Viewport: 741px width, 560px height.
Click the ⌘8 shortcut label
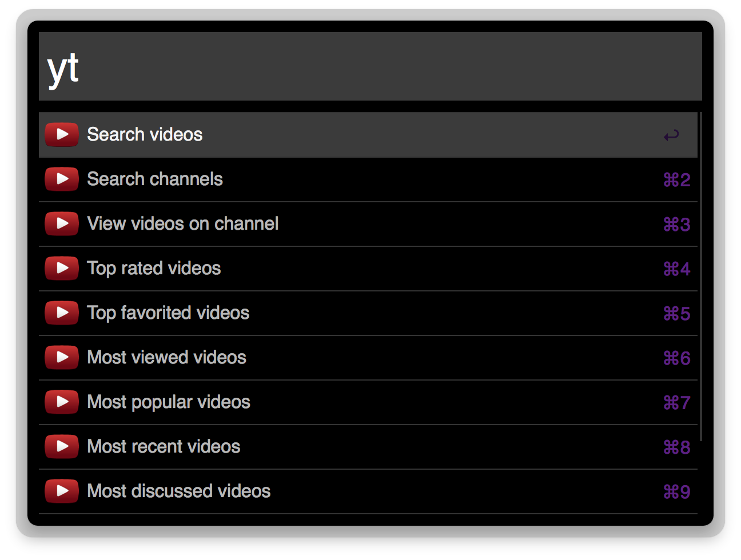click(x=677, y=447)
